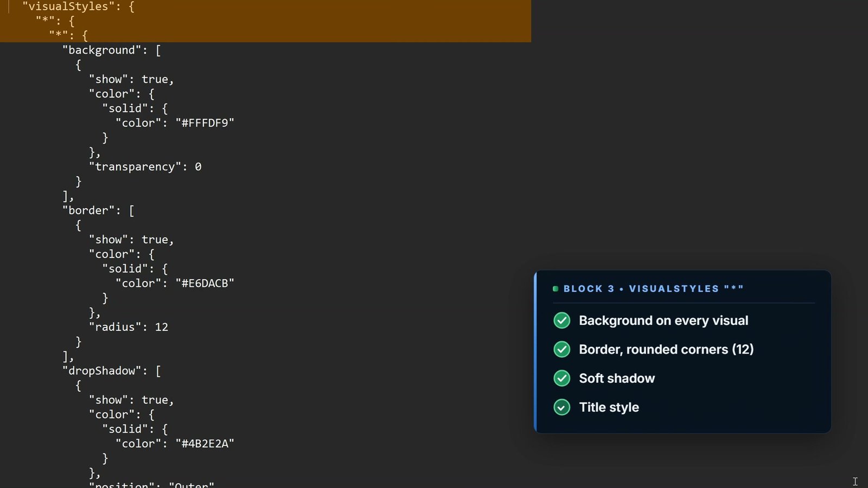Click the green check beside Title style
The width and height of the screenshot is (868, 488).
561,407
